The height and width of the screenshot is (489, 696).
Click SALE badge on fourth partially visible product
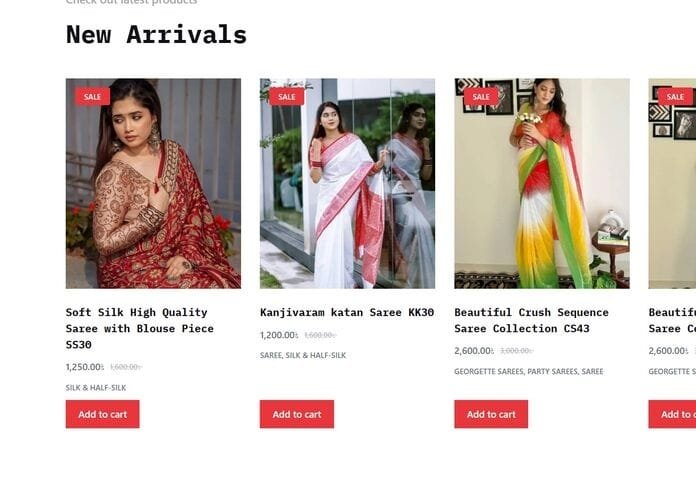tap(675, 97)
